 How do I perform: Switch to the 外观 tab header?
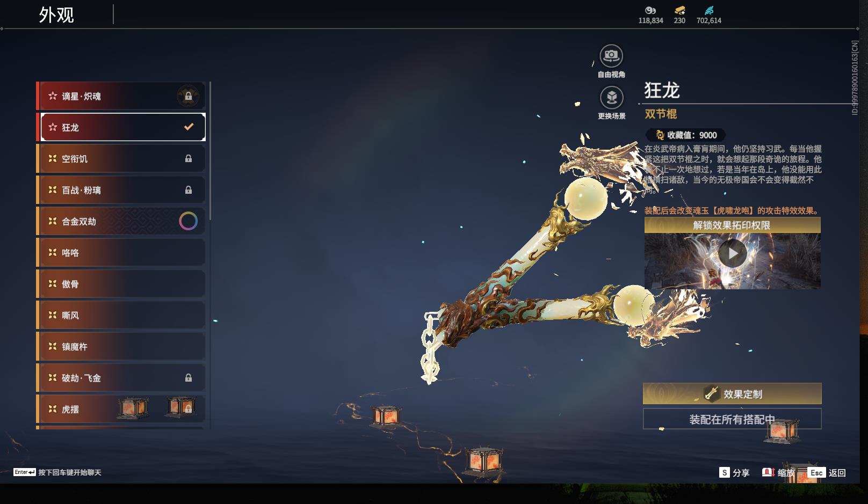click(56, 14)
